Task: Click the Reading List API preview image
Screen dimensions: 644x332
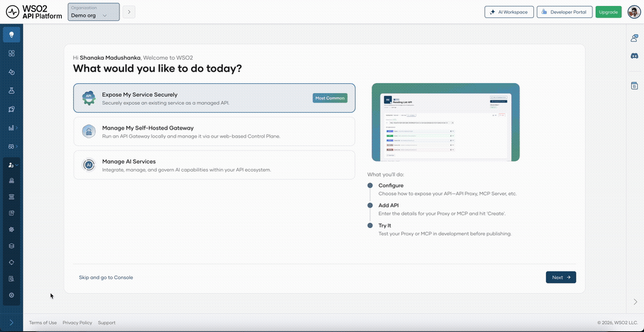Action: [445, 122]
